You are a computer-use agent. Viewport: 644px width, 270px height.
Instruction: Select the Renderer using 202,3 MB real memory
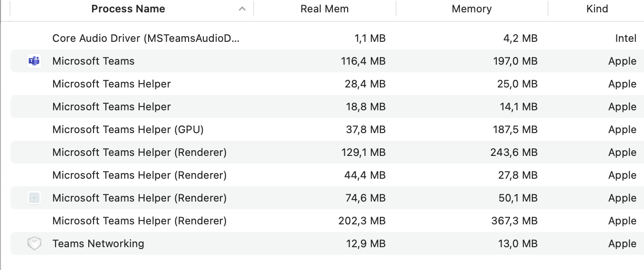click(140, 221)
